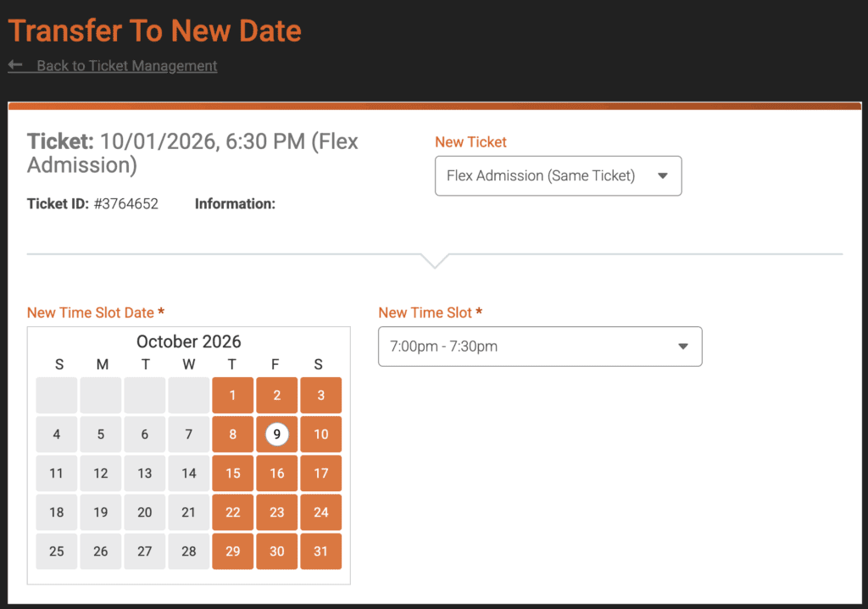868x609 pixels.
Task: Open the New Ticket dropdown
Action: pos(557,176)
